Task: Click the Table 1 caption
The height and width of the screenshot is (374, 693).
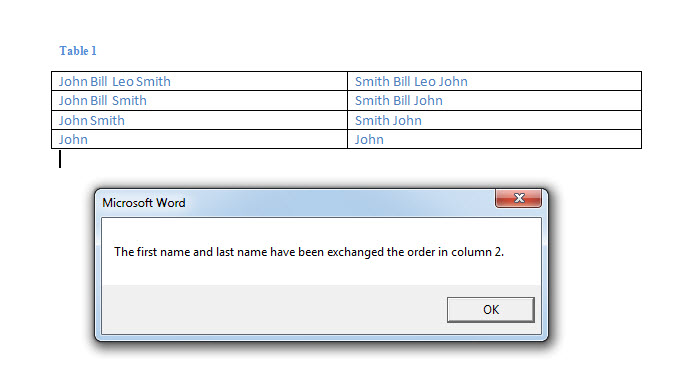Action: pos(78,51)
